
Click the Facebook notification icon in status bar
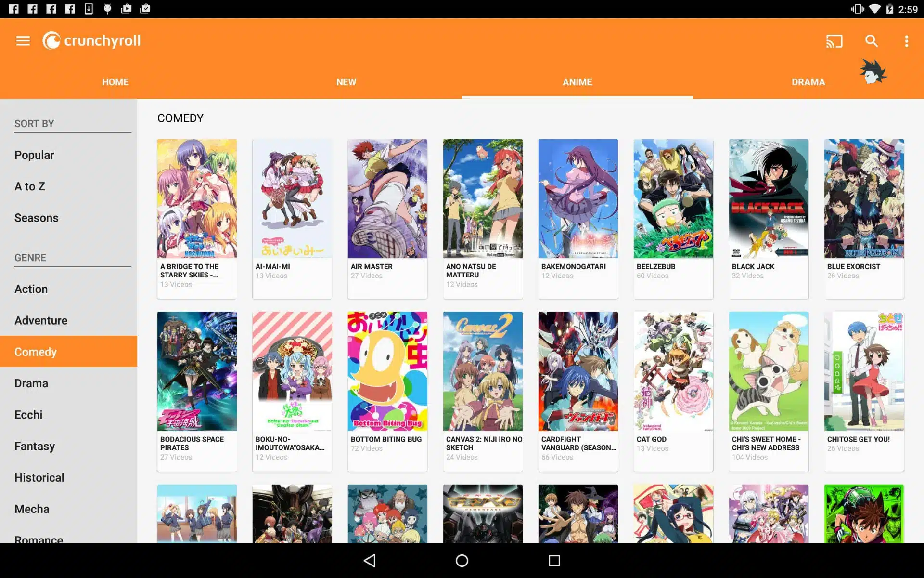(13, 7)
